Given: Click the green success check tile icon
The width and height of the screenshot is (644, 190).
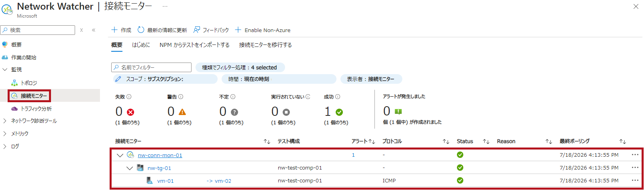Looking at the screenshot, I should click(x=339, y=112).
